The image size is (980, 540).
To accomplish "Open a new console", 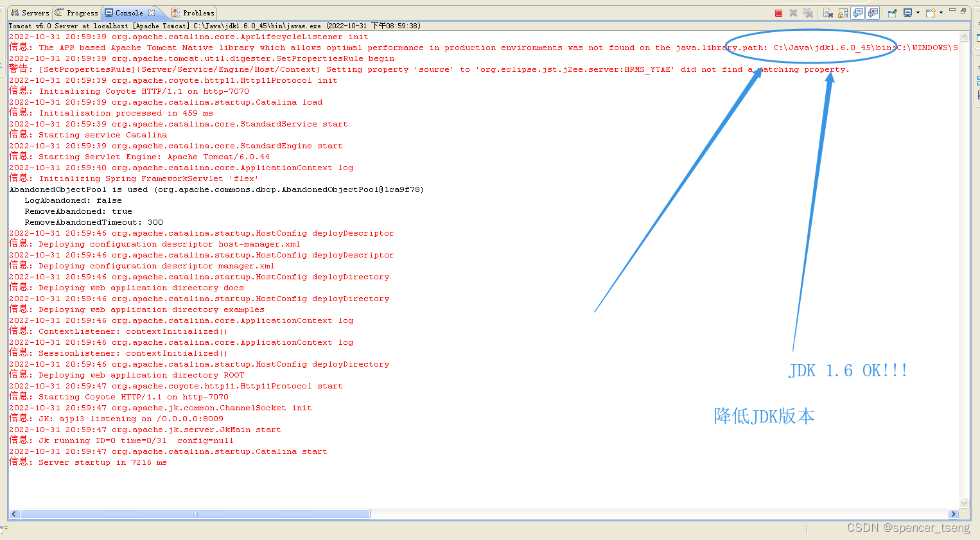I will [931, 12].
